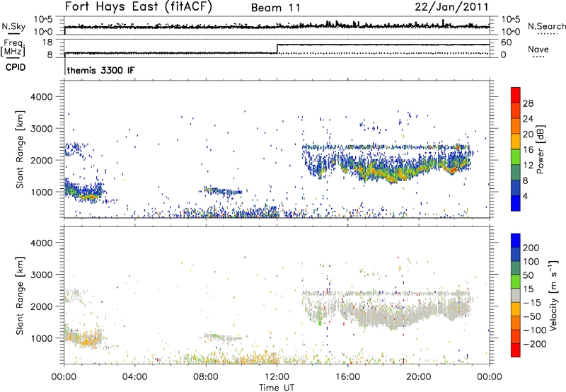The image size is (566, 392).
Task: Click the '20:00' time tick label
Action: tap(418, 377)
